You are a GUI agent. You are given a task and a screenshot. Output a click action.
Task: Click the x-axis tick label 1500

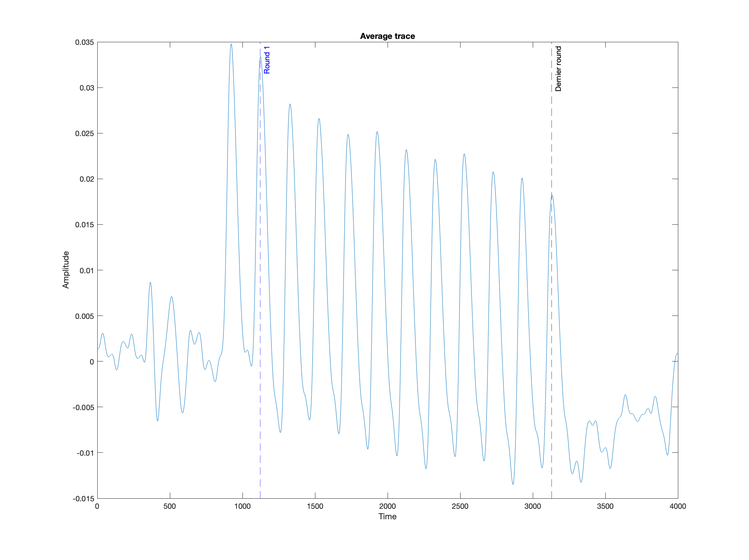315,506
